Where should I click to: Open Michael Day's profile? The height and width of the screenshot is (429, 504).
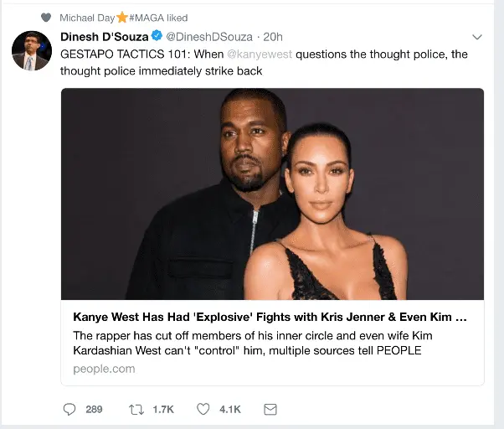(x=88, y=18)
